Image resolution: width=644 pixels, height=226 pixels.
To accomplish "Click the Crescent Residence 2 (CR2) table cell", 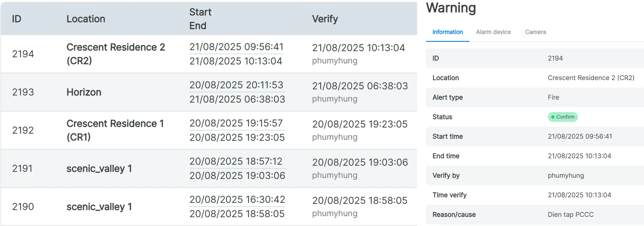I will [x=115, y=54].
